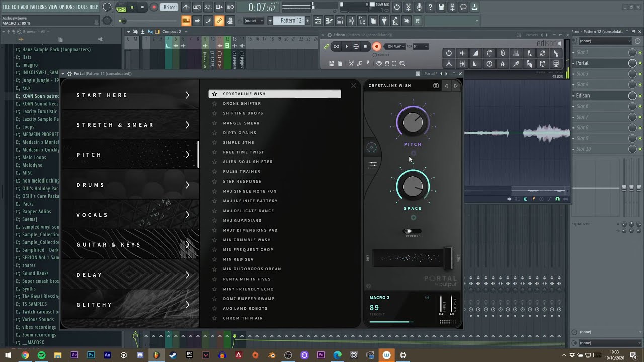
Task: Go to previous Portal preset arrow
Action: coord(446,86)
